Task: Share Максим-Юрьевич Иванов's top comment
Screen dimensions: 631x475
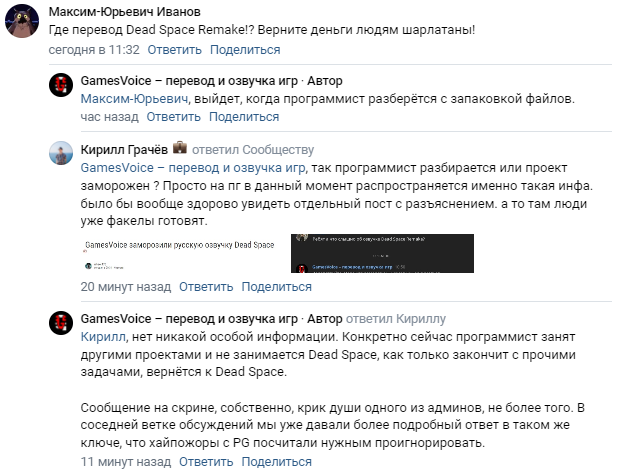Action: tap(245, 49)
